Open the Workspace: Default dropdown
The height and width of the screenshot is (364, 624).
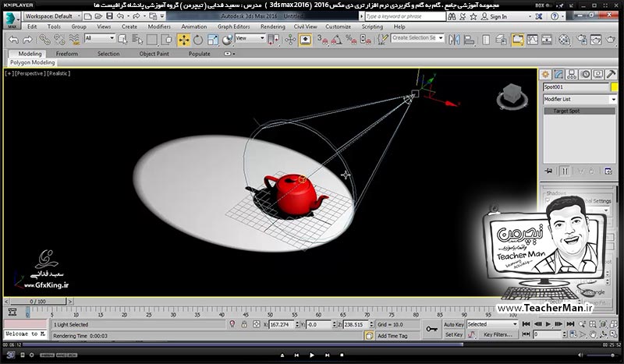pyautogui.click(x=52, y=16)
